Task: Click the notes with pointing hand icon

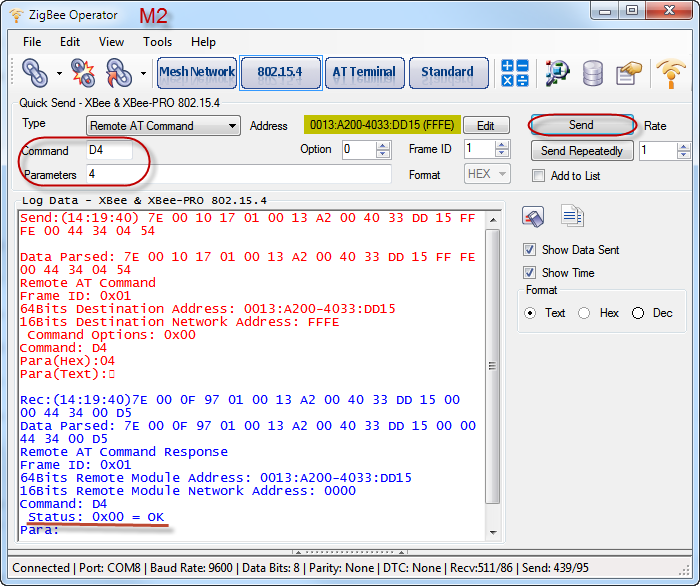Action: point(628,73)
